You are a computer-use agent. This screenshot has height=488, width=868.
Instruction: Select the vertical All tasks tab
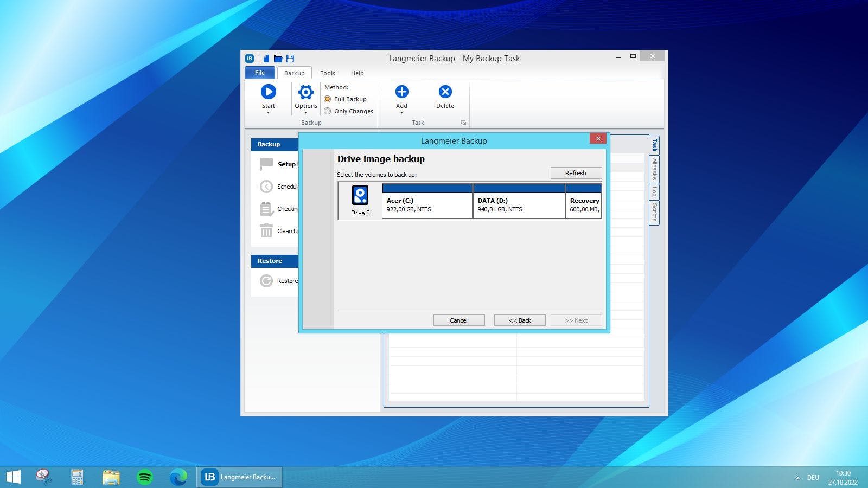point(654,169)
